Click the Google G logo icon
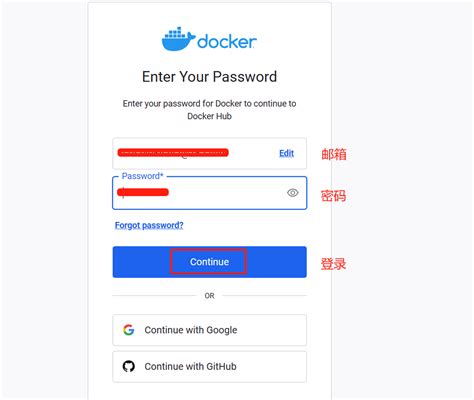This screenshot has width=474, height=400. coord(129,330)
